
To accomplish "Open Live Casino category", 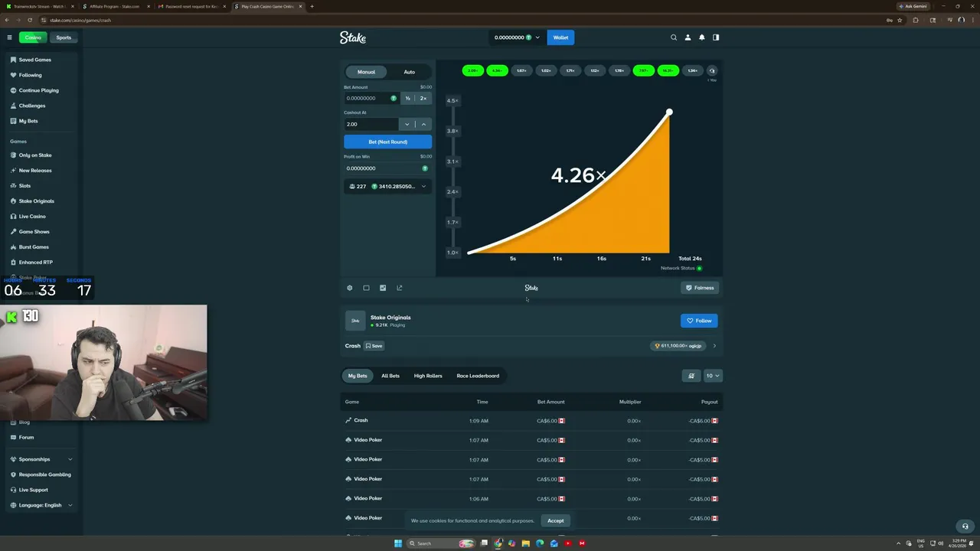I will [x=31, y=217].
